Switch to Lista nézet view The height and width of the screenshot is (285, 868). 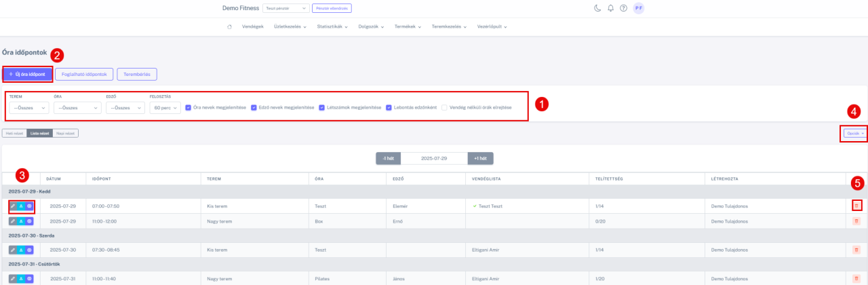click(x=39, y=133)
